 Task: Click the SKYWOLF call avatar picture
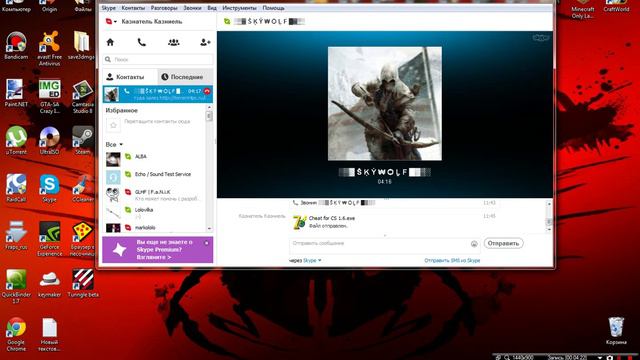[x=384, y=103]
